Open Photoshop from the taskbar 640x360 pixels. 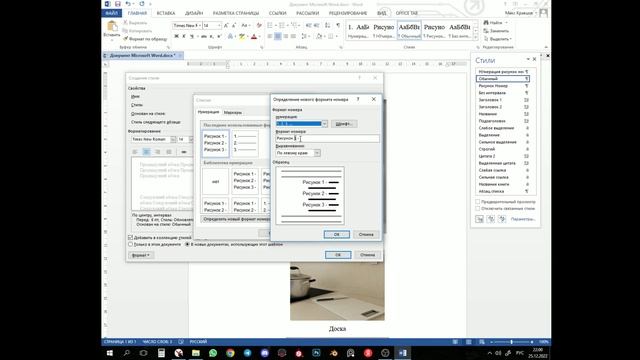(316, 353)
